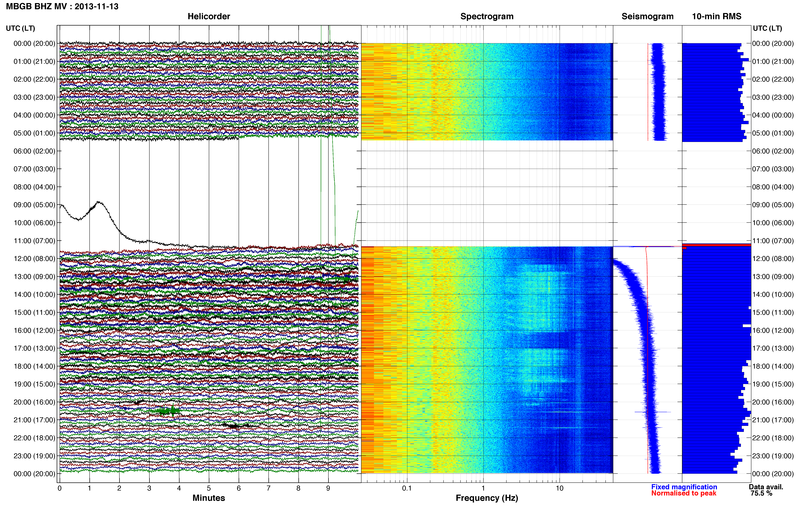This screenshot has height=508, width=812.
Task: Click '14:00 (10:00)' on the left helicorder axis
Action: click(34, 295)
